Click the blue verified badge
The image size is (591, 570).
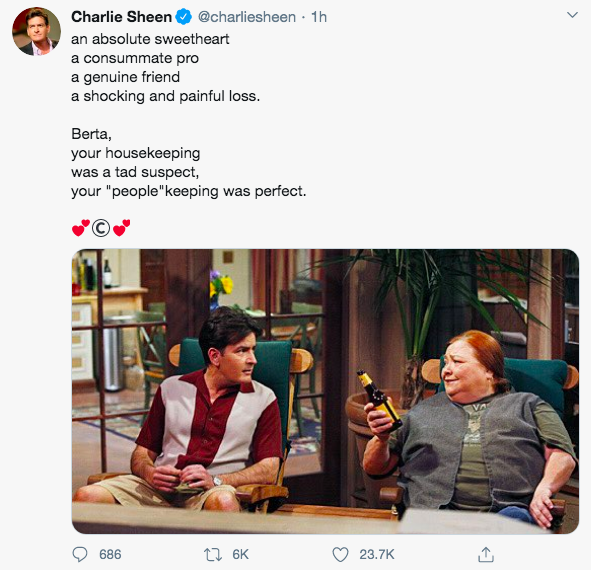[x=184, y=17]
